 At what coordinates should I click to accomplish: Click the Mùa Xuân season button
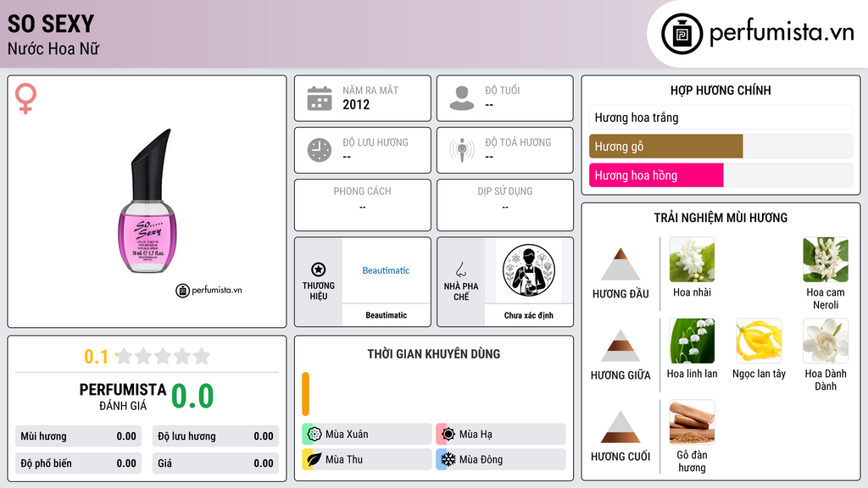click(366, 434)
